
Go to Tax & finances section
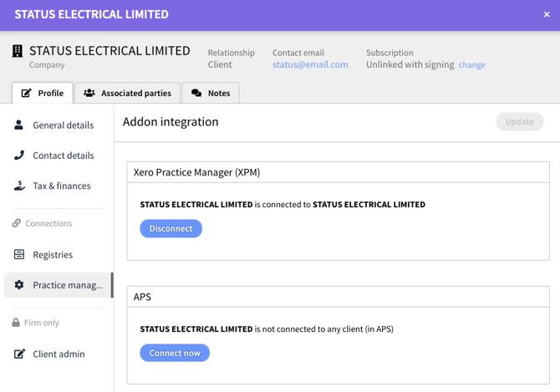pyautogui.click(x=61, y=186)
